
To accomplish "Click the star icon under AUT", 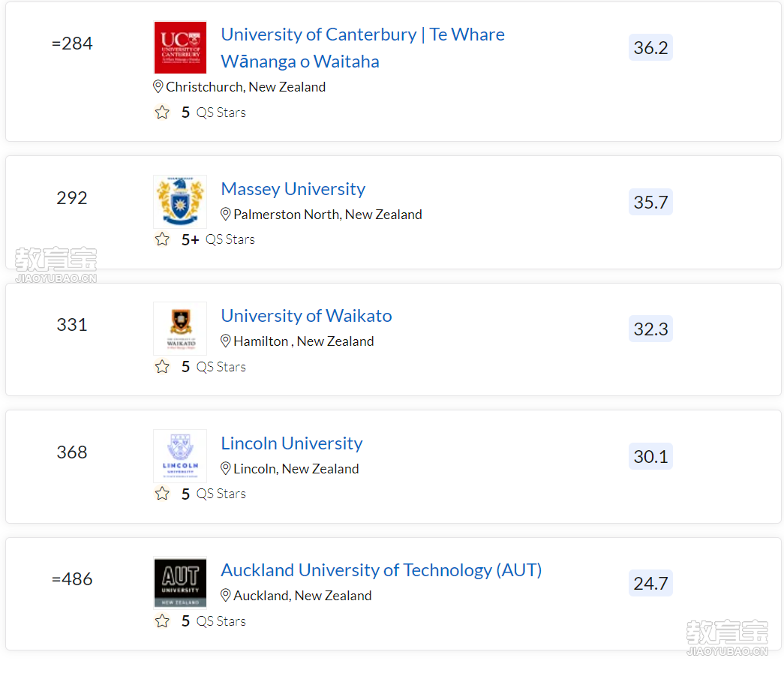I will click(162, 621).
